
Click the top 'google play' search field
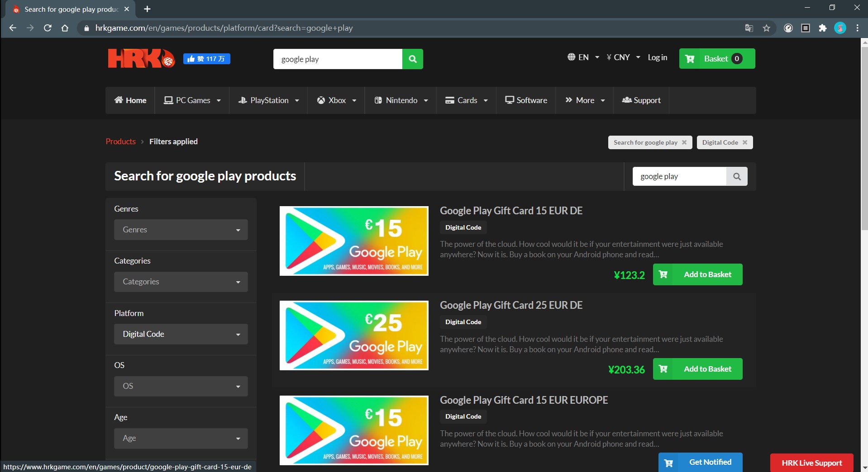coord(338,59)
